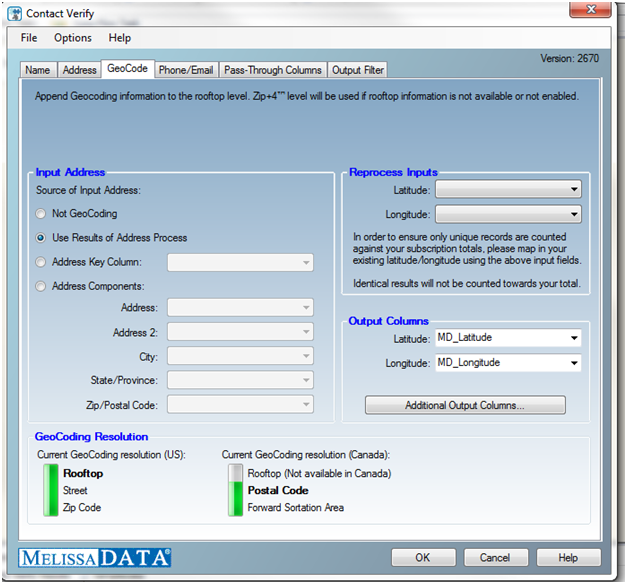Click the Reprocess Inputs group heading
The width and height of the screenshot is (627, 584).
pos(393,172)
